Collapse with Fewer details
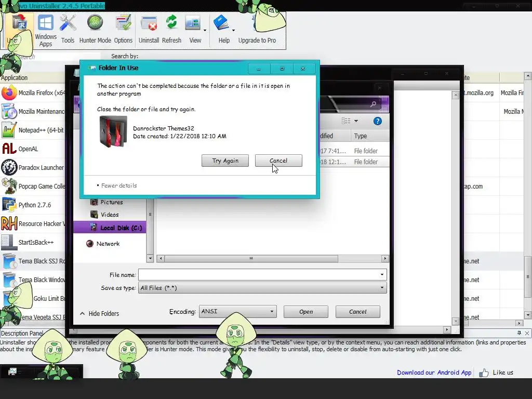Screen dimensions: 532x399 coord(117,185)
